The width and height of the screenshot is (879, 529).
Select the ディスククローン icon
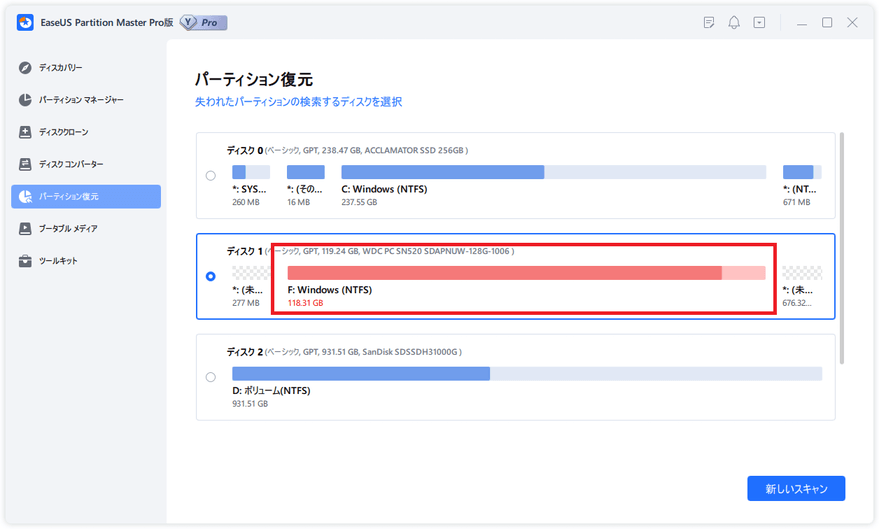(25, 132)
